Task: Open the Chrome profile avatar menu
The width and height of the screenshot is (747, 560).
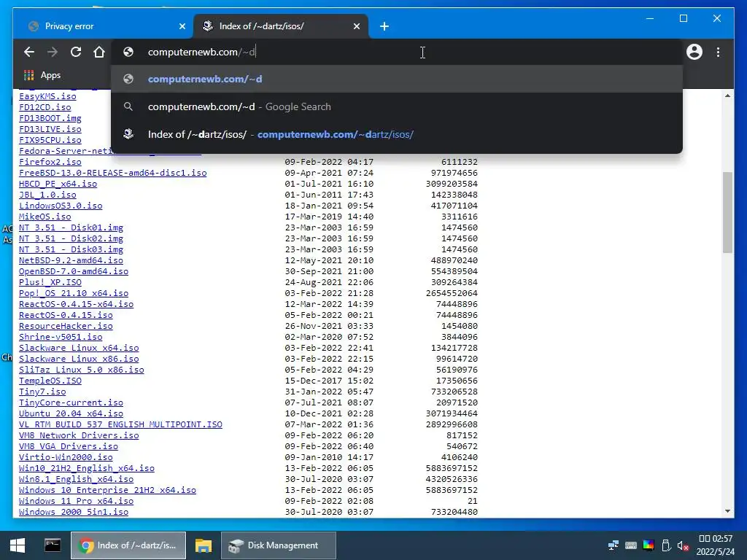Action: (694, 52)
